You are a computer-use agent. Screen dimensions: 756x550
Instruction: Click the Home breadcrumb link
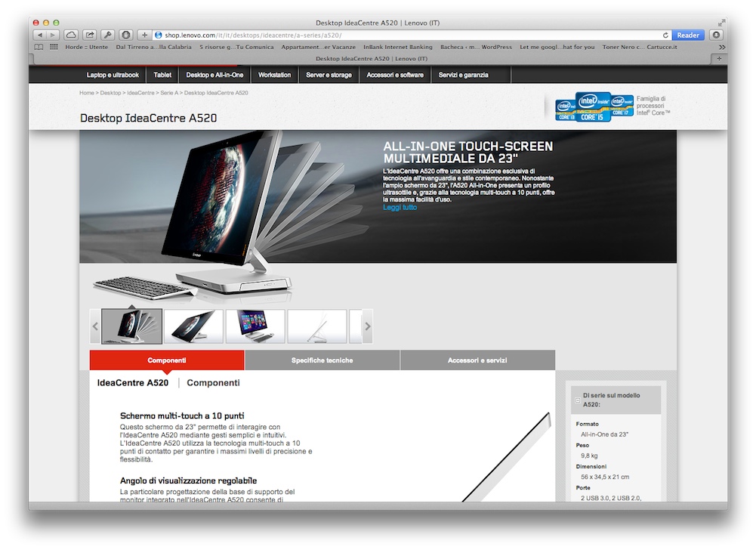coord(87,93)
